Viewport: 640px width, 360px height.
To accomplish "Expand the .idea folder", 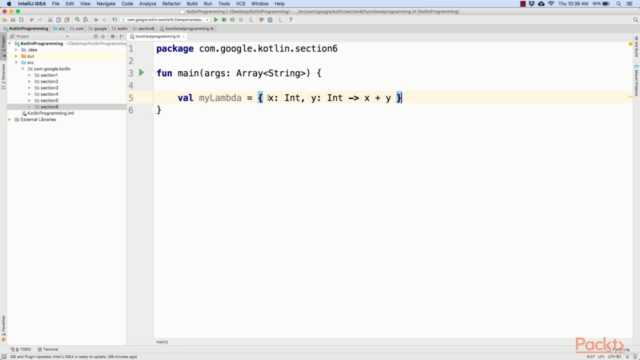I will point(16,50).
